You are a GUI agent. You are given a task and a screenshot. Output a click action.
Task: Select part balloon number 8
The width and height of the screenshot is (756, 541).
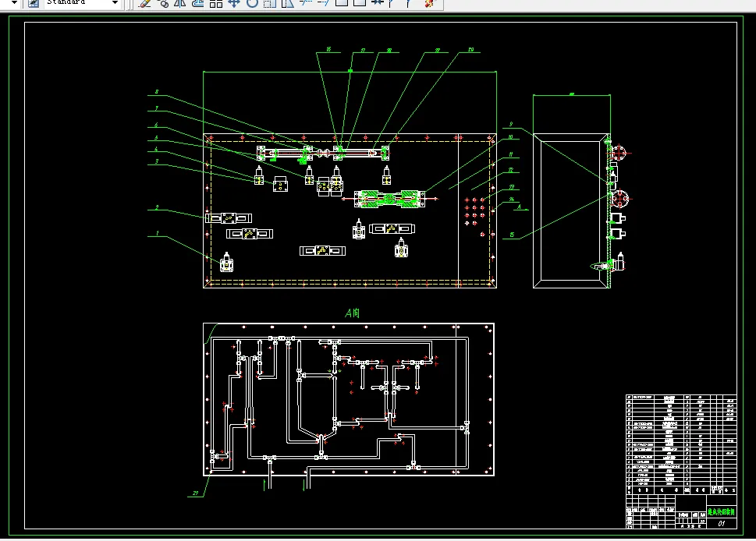tap(157, 92)
